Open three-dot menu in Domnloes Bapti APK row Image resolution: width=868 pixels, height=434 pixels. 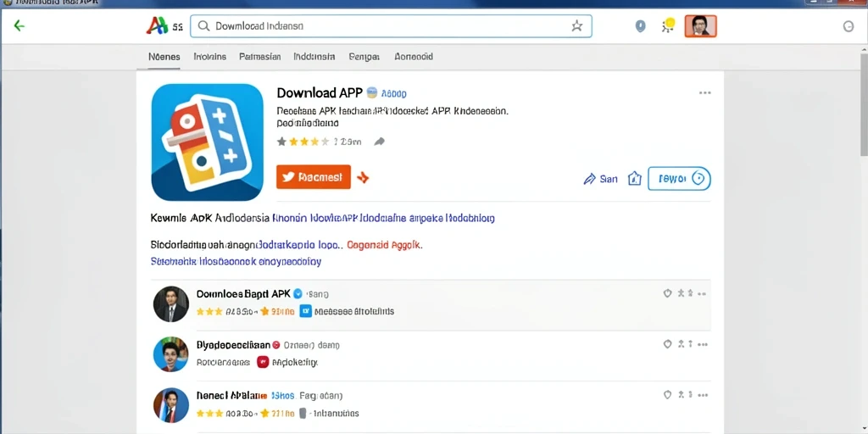tap(703, 293)
